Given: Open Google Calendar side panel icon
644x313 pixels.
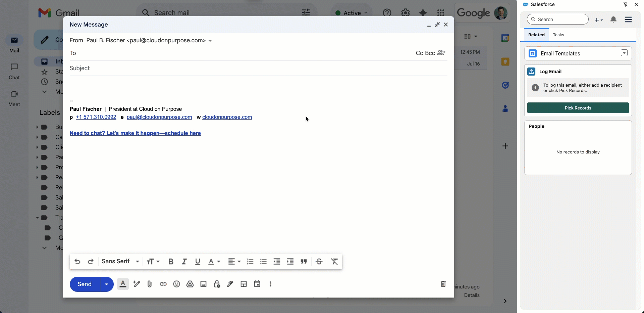Looking at the screenshot, I should click(505, 38).
